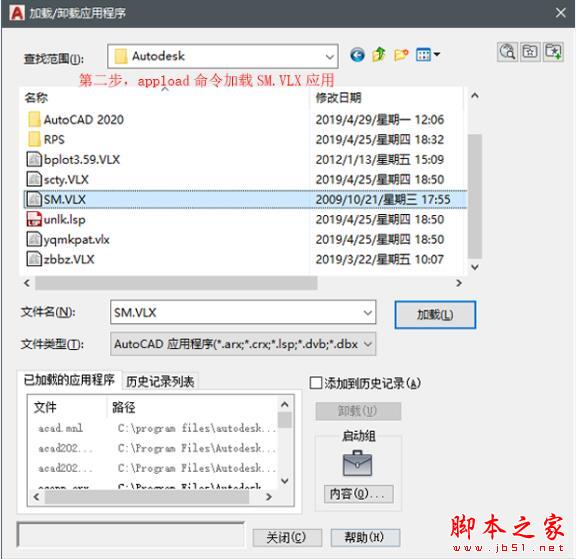
Task: Click the 2009/10/21 date of SM.VLX
Action: [383, 199]
